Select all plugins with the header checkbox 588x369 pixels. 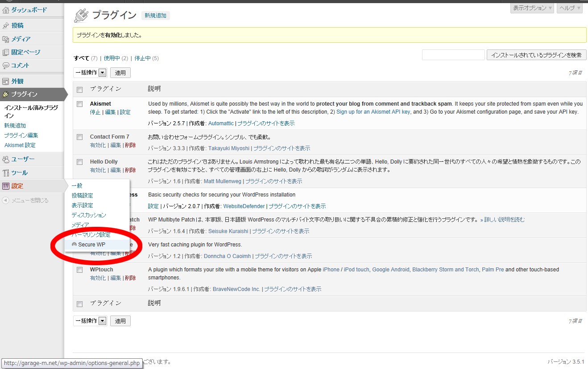pyautogui.click(x=80, y=90)
